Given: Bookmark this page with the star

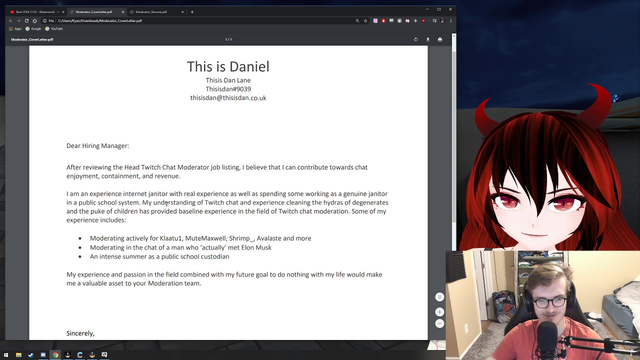Looking at the screenshot, I should point(365,21).
